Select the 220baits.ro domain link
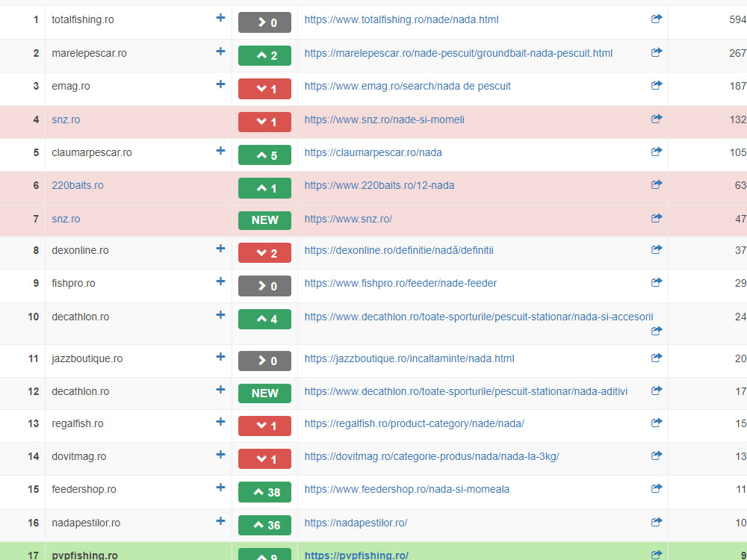Viewport: 747px width, 560px height. point(77,185)
